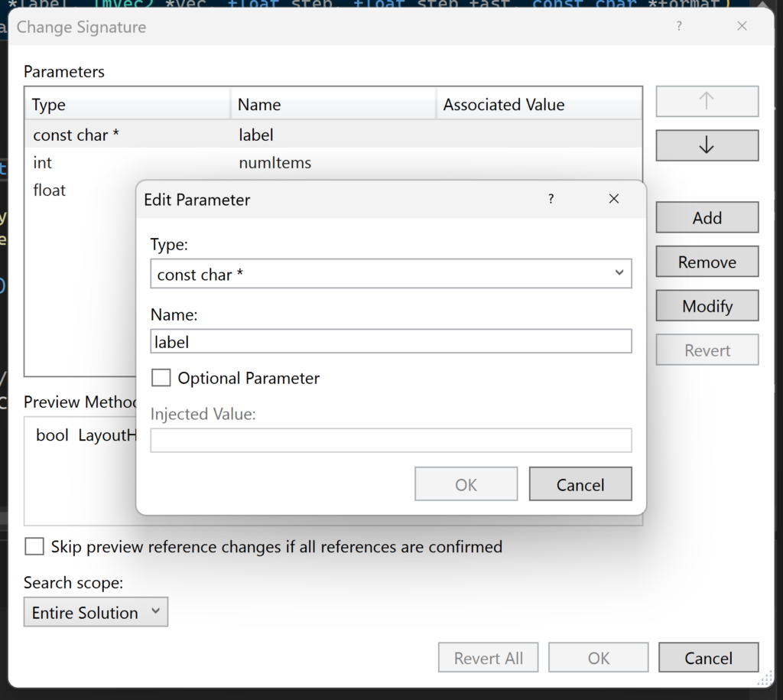Enable the Optional Parameter checkbox
The height and width of the screenshot is (700, 783).
click(161, 377)
